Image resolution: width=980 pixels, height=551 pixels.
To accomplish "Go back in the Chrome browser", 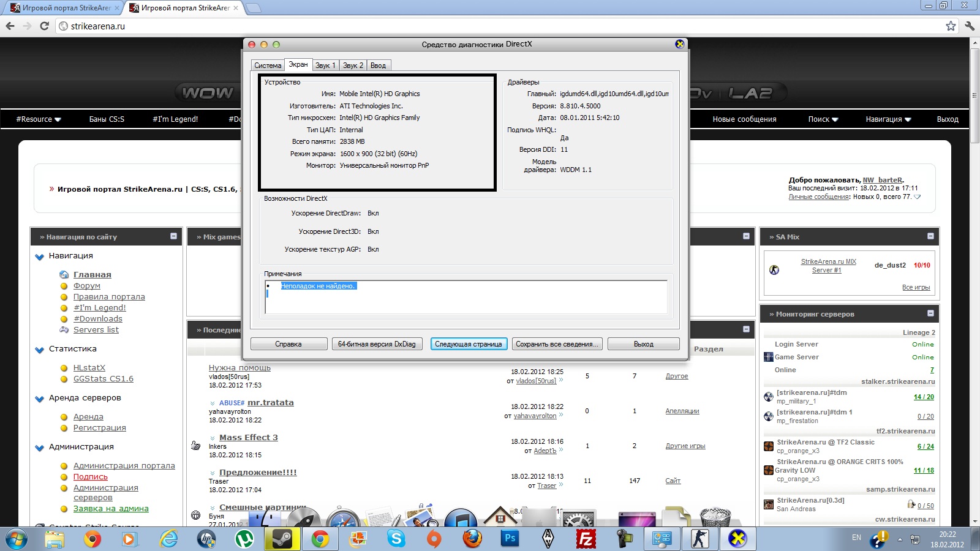I will (x=10, y=26).
